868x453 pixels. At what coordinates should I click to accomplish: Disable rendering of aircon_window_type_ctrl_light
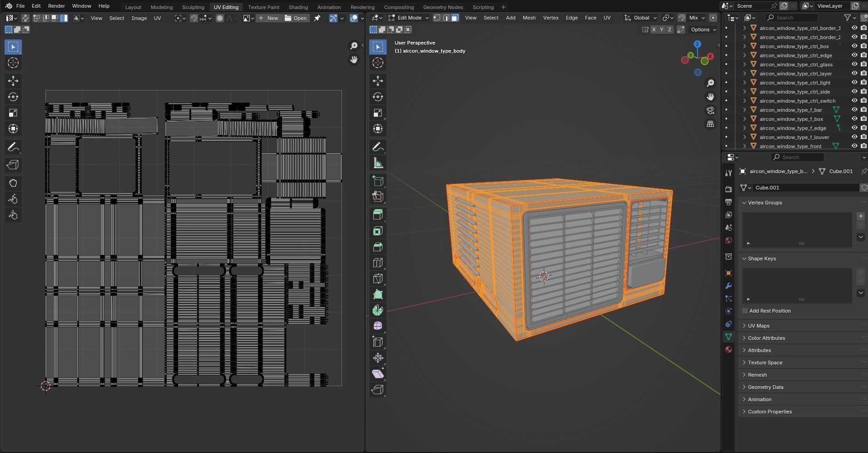click(x=863, y=83)
